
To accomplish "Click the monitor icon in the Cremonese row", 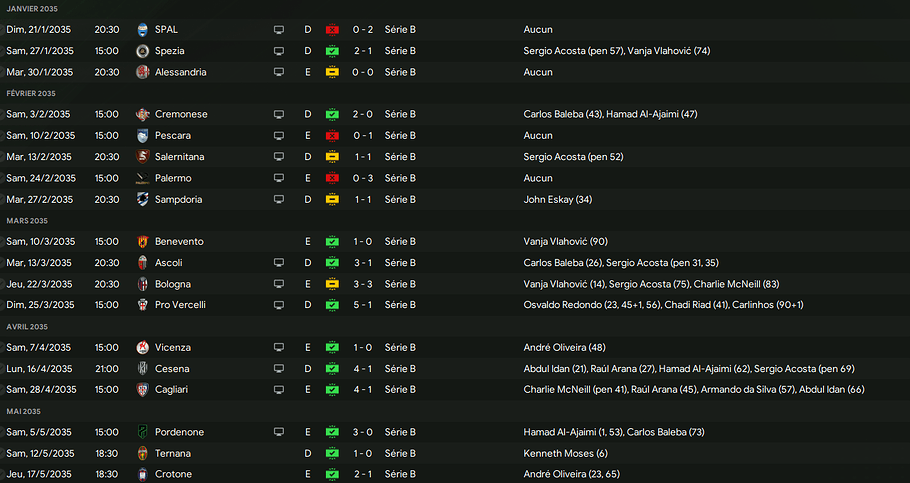I will [279, 114].
